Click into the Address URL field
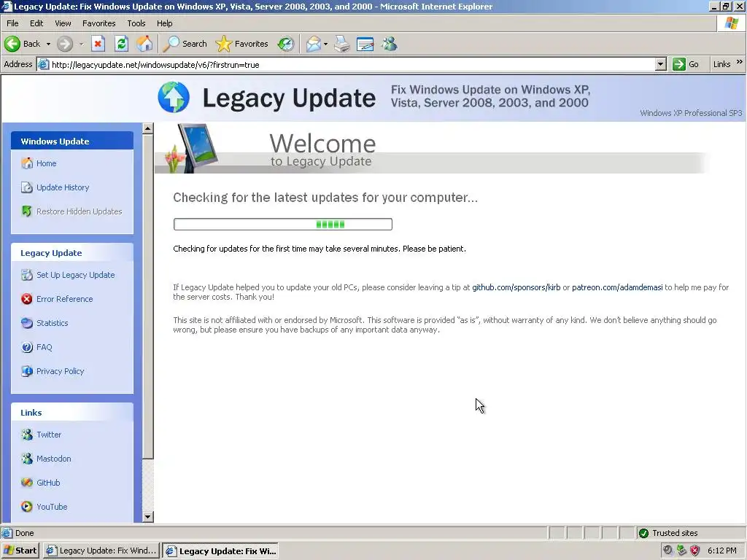 [352, 64]
